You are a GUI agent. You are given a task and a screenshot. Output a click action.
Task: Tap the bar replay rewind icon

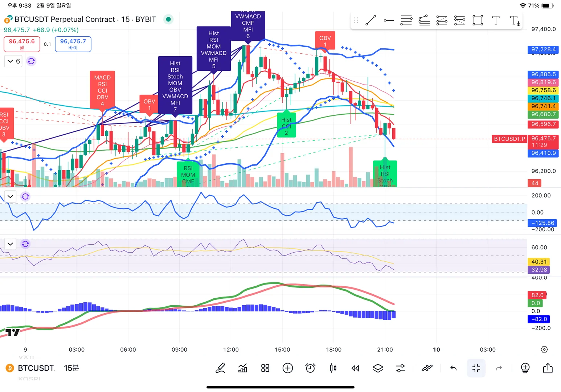[x=355, y=368]
